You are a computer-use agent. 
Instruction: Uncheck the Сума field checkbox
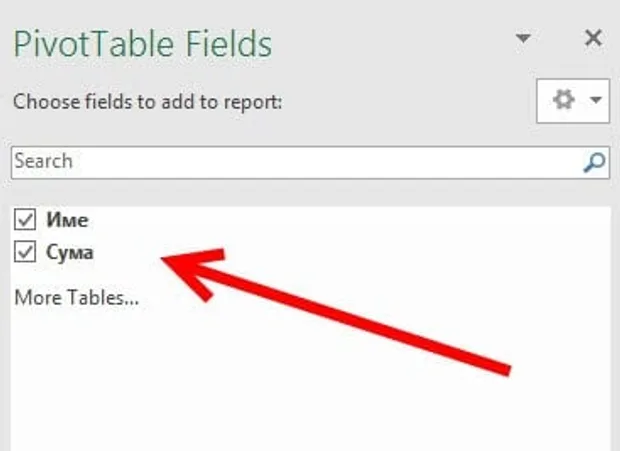coord(25,252)
